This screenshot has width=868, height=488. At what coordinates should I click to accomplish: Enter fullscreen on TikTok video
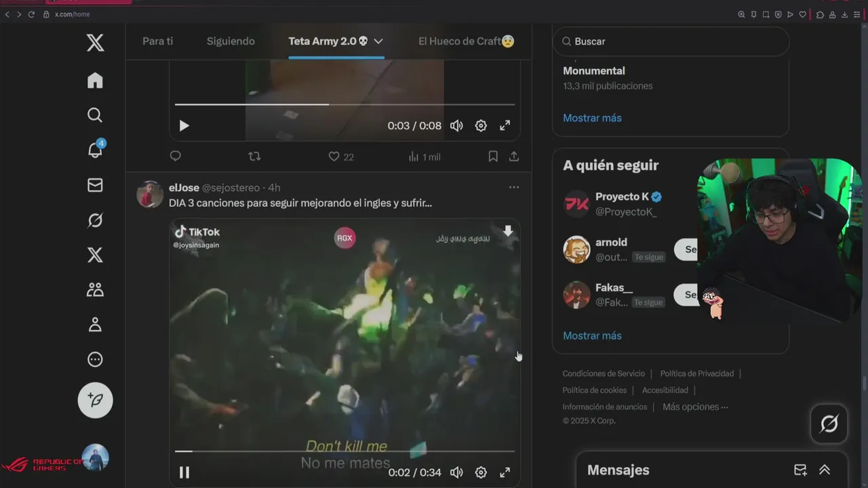pyautogui.click(x=505, y=472)
